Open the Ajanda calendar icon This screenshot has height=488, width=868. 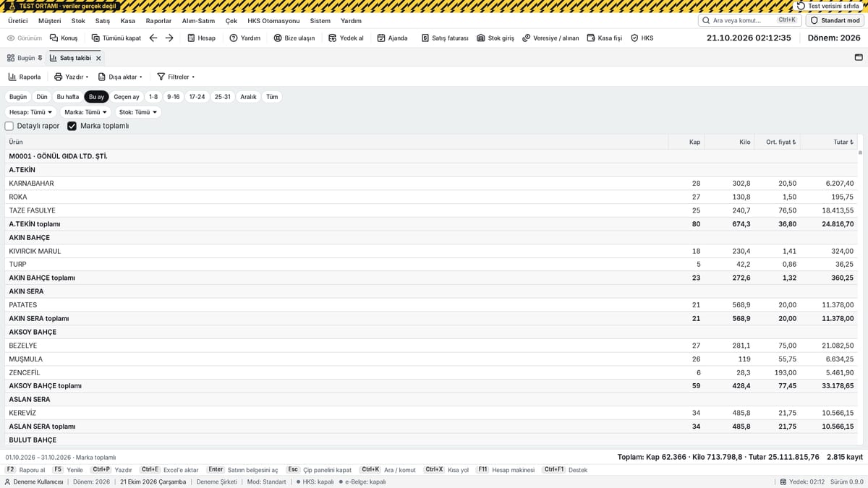click(392, 38)
